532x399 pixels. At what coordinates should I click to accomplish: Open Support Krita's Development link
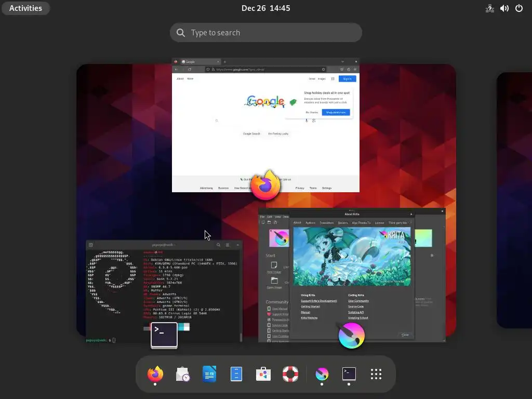point(318,301)
